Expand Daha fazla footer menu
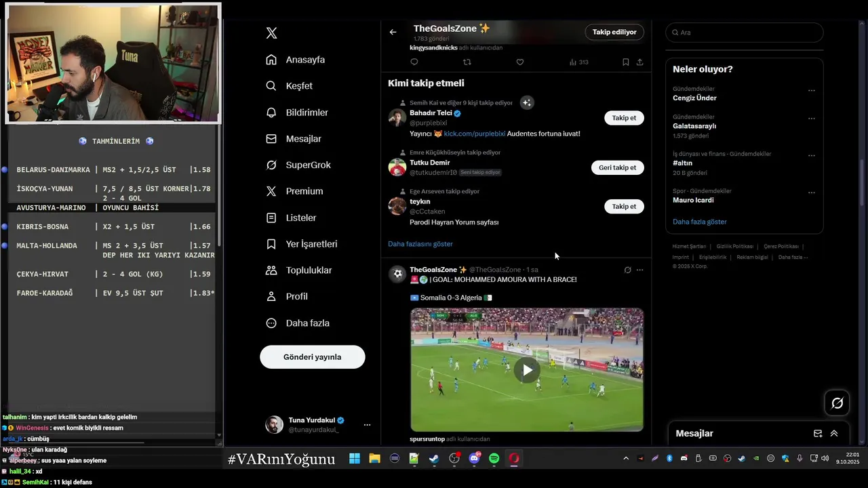 793,258
